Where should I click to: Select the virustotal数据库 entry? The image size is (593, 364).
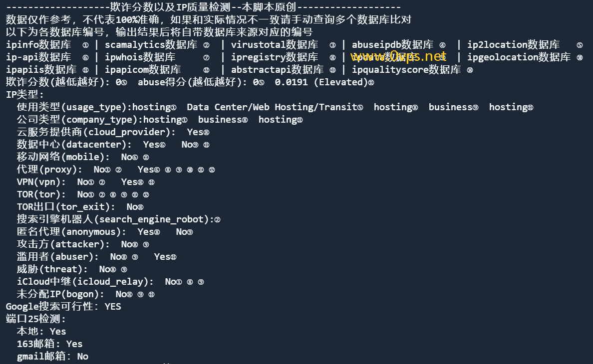click(275, 44)
